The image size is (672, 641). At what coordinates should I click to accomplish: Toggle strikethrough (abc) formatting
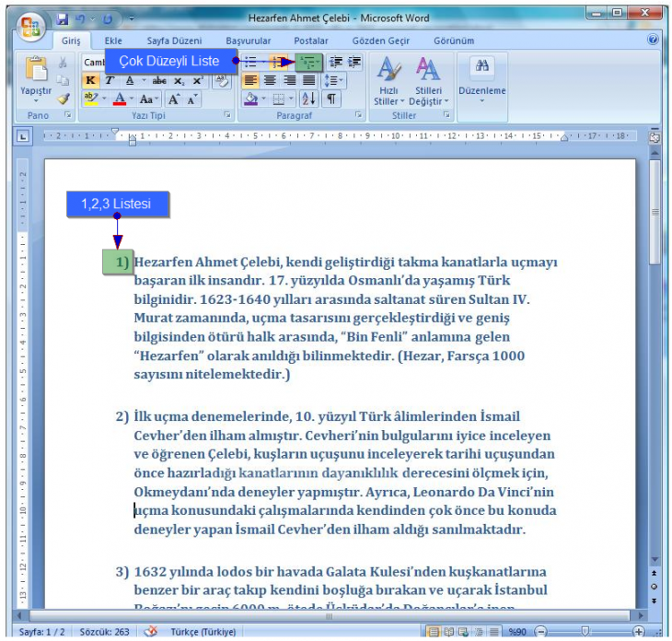pos(159,81)
